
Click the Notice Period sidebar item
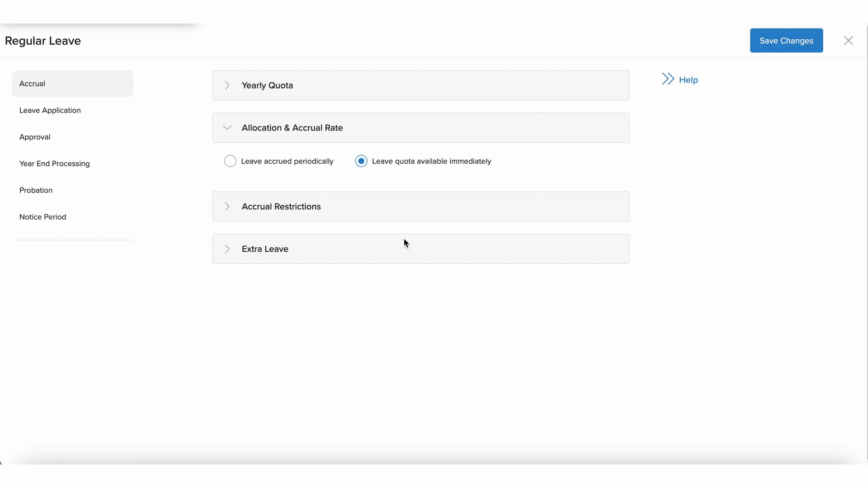click(42, 216)
